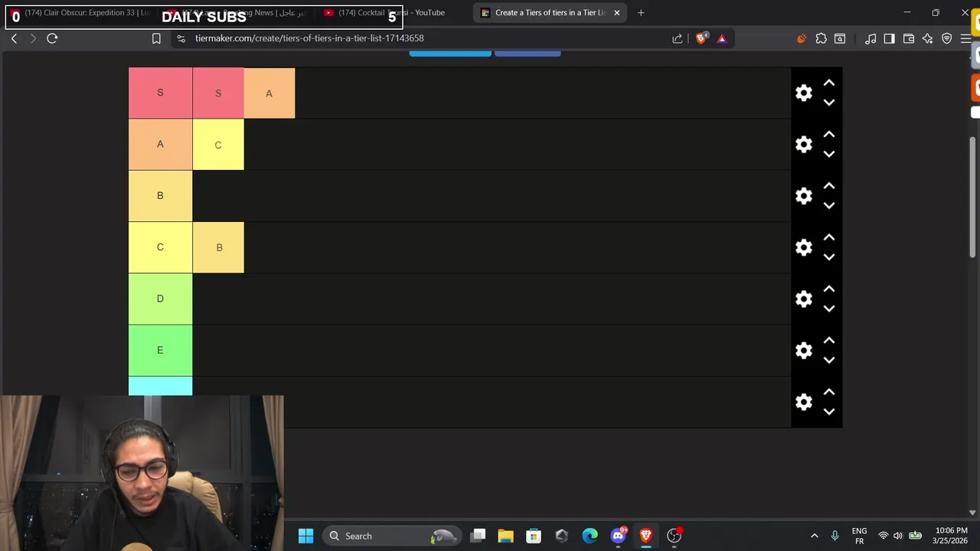Select the yellow C tier row label
This screenshot has height=551, width=980.
(x=160, y=247)
